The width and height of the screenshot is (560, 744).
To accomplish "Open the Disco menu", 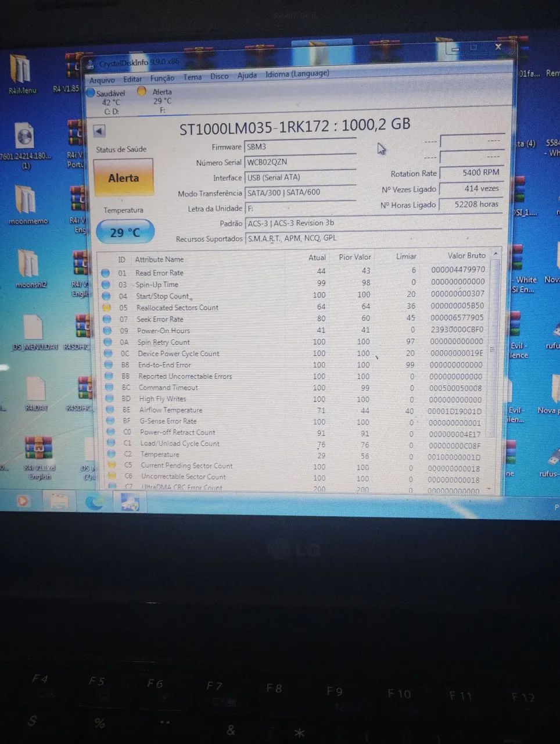I will point(219,76).
